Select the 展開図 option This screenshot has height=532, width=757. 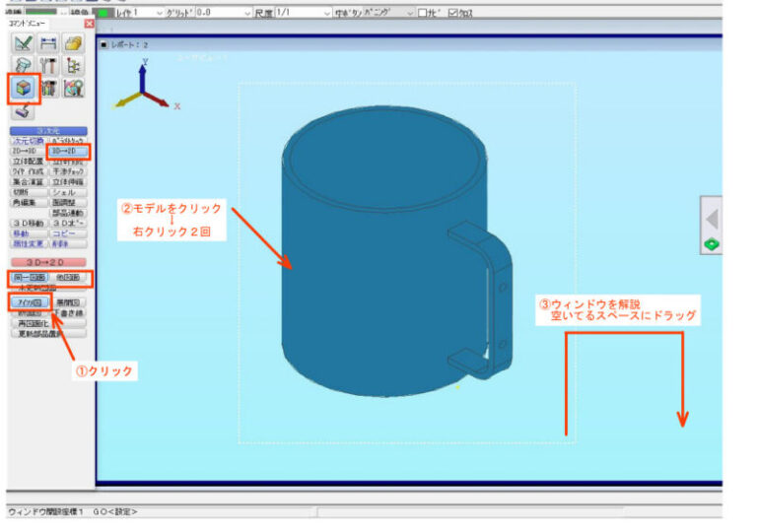pos(68,302)
